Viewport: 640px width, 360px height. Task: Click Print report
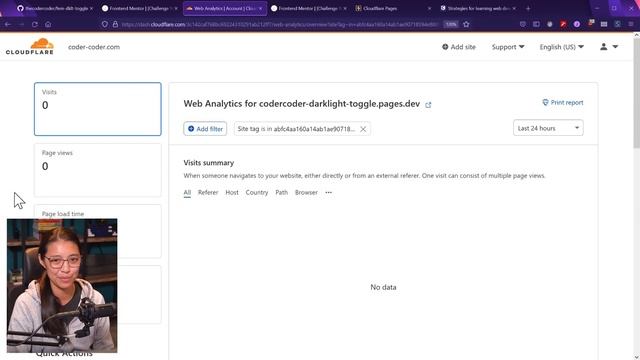[x=562, y=102]
